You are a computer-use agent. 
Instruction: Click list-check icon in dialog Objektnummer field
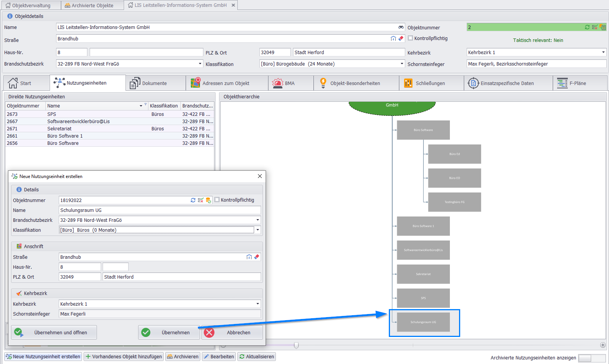(x=201, y=200)
